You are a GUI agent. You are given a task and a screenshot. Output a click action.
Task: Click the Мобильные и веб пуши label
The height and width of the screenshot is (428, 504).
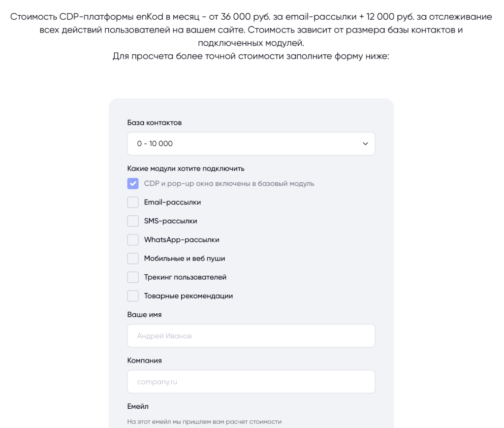click(185, 259)
